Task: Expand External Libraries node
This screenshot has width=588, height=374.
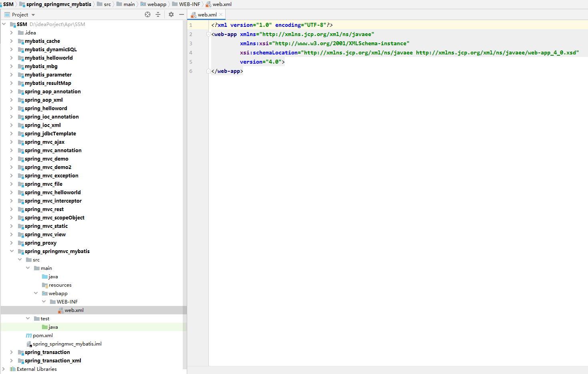Action: [4, 369]
